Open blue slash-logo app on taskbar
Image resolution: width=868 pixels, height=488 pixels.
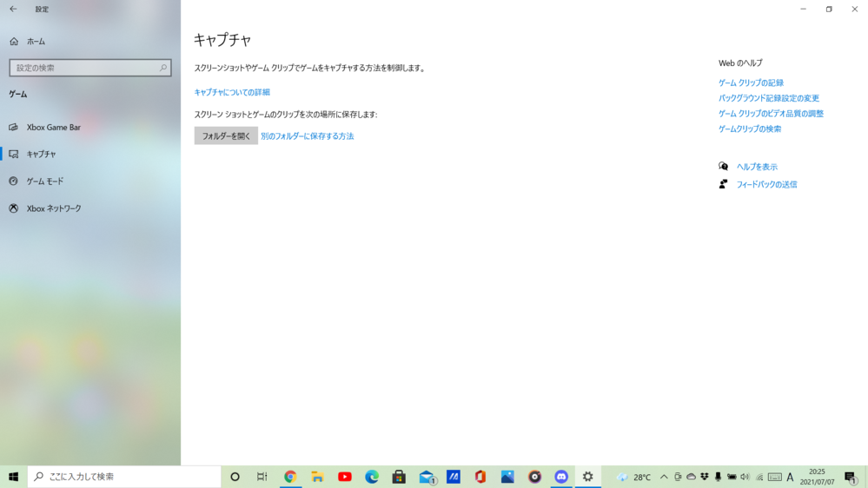coord(454,477)
